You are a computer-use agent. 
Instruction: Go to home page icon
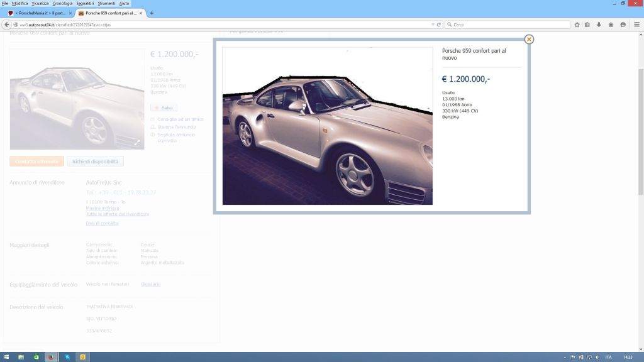[611, 25]
